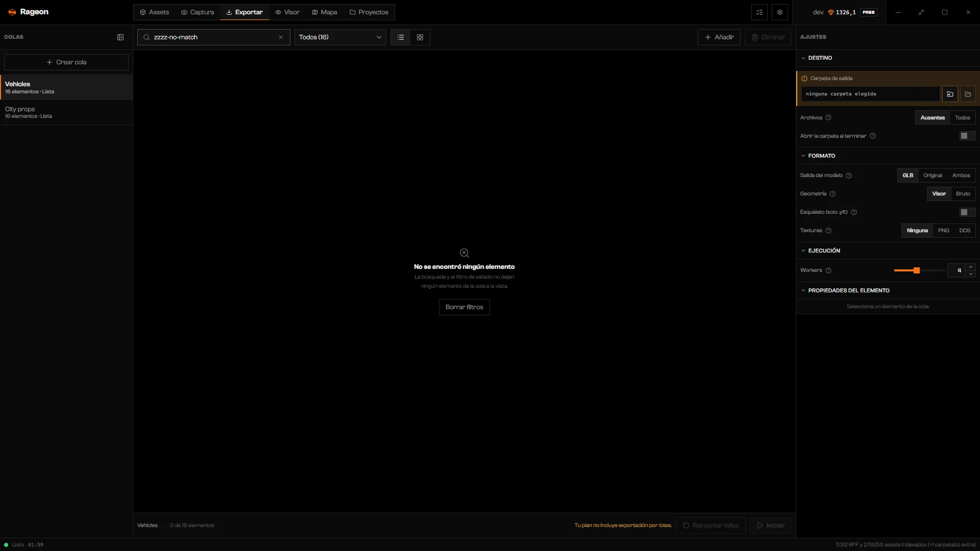Open the output folder in explorer icon
This screenshot has width=980, height=551.
[968, 94]
